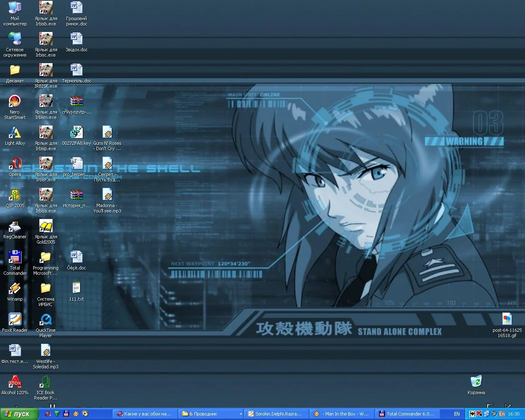Select the Секрет - Пусть Буд audio file
The image size is (525, 420).
tap(107, 169)
